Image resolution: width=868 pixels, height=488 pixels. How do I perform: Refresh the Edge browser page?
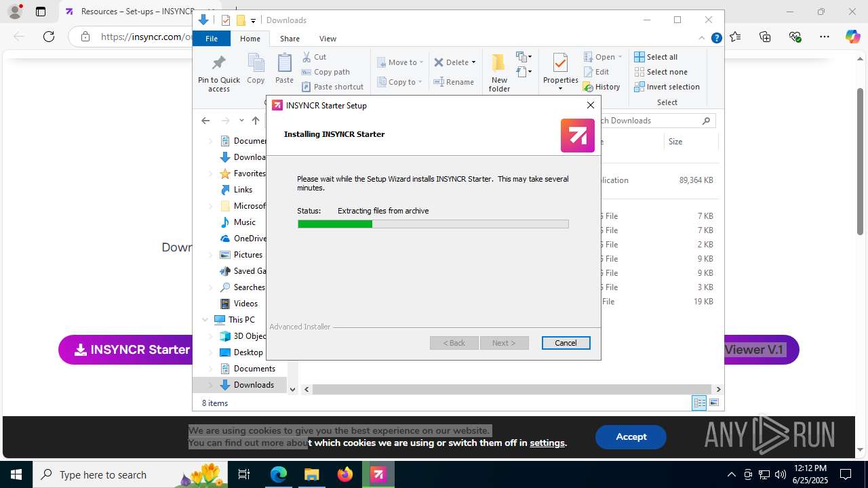49,37
